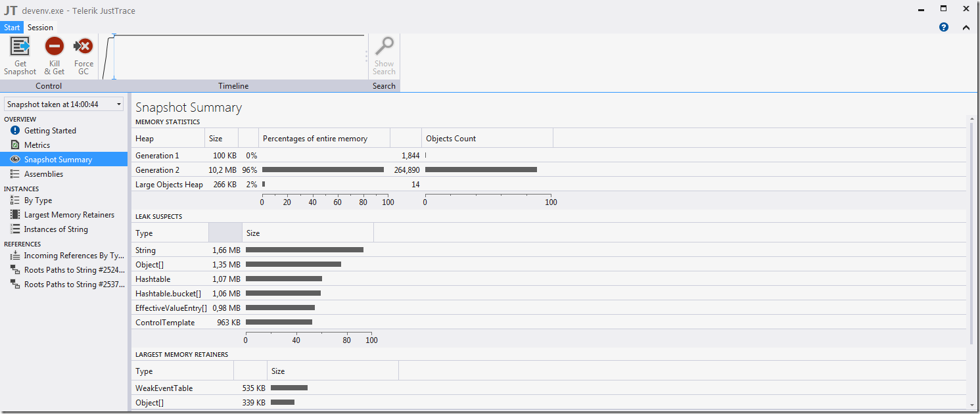This screenshot has width=980, height=414.
Task: Select the Generation 1 heap row
Action: click(x=549, y=156)
